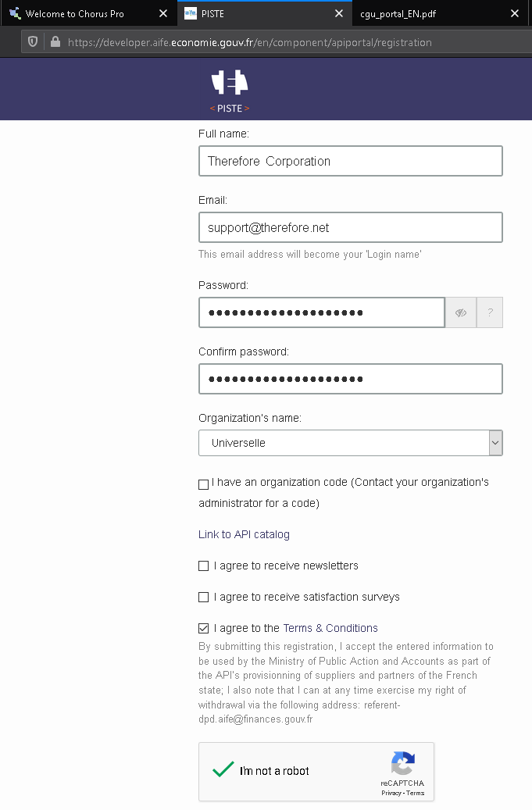Click the Chorus Pro tab favicon
This screenshot has width=532, height=810.
(x=15, y=14)
